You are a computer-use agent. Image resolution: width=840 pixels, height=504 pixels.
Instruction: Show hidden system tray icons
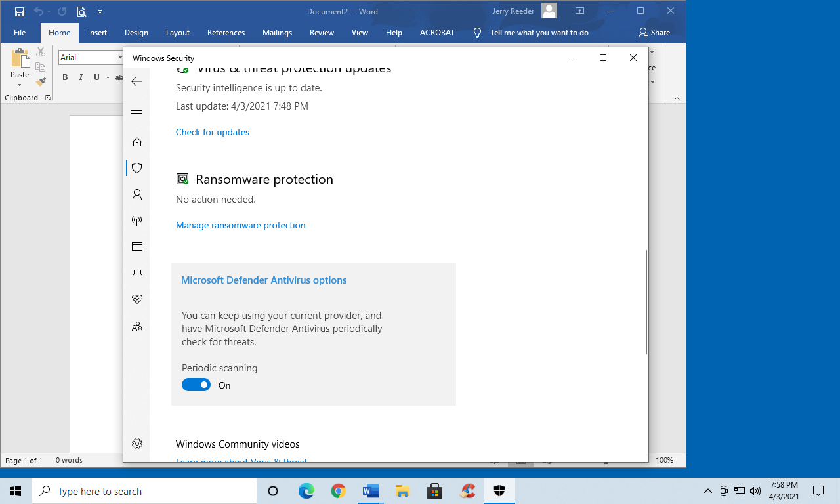coord(707,491)
